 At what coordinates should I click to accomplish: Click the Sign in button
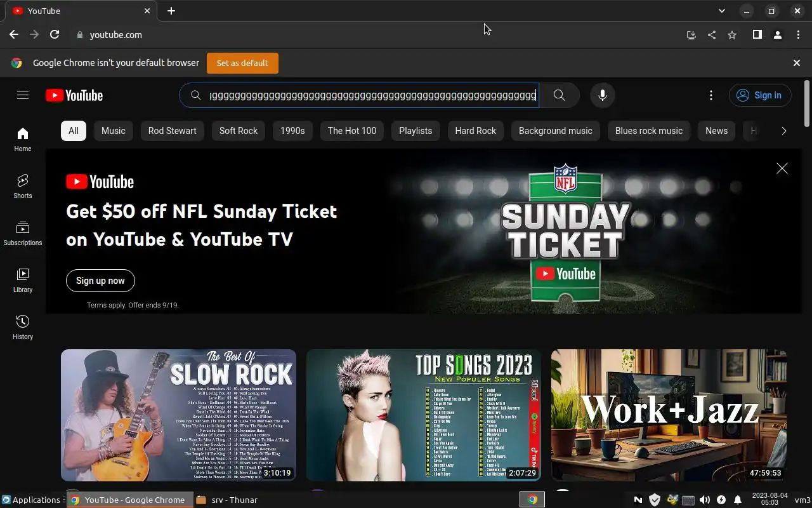(x=760, y=95)
